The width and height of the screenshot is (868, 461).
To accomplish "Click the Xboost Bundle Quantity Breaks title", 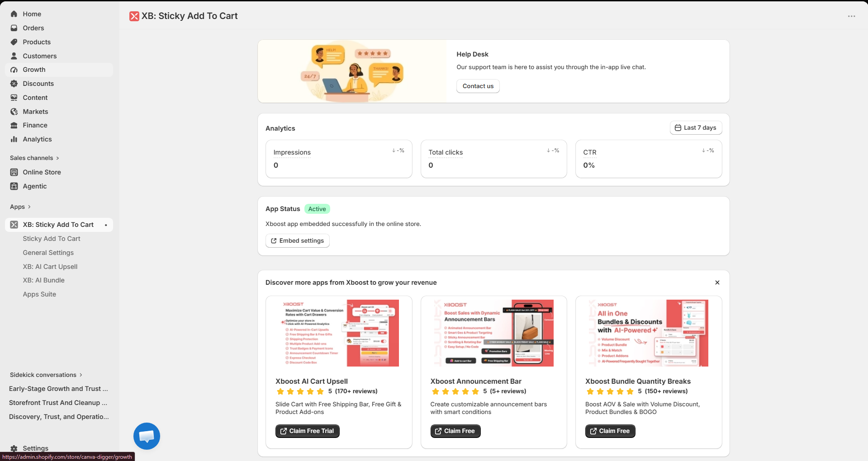I will click(638, 381).
